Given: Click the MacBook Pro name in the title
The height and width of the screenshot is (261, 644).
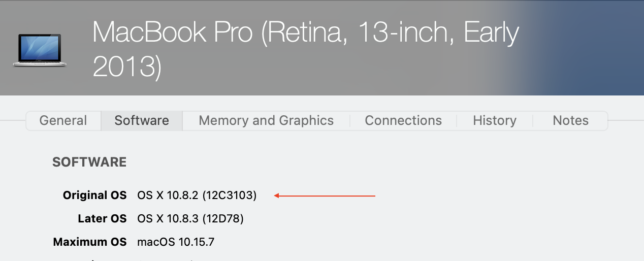Looking at the screenshot, I should coord(173,33).
